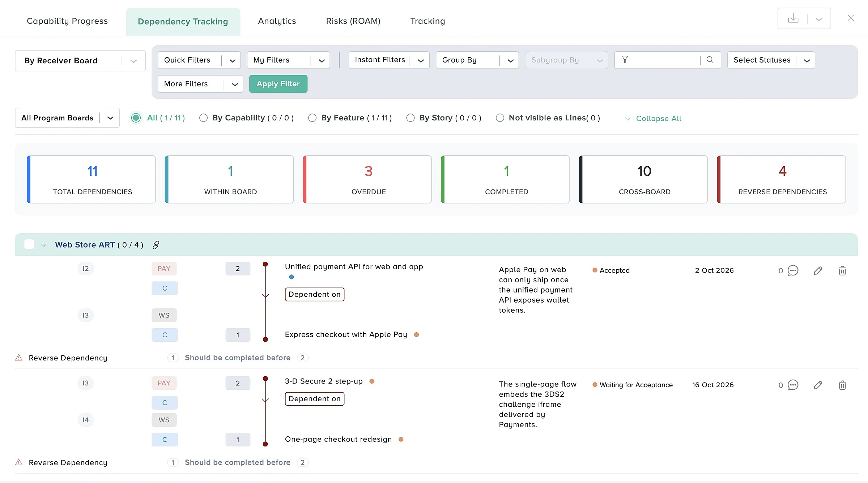Open the Risks (ROAM) tab

pos(353,21)
